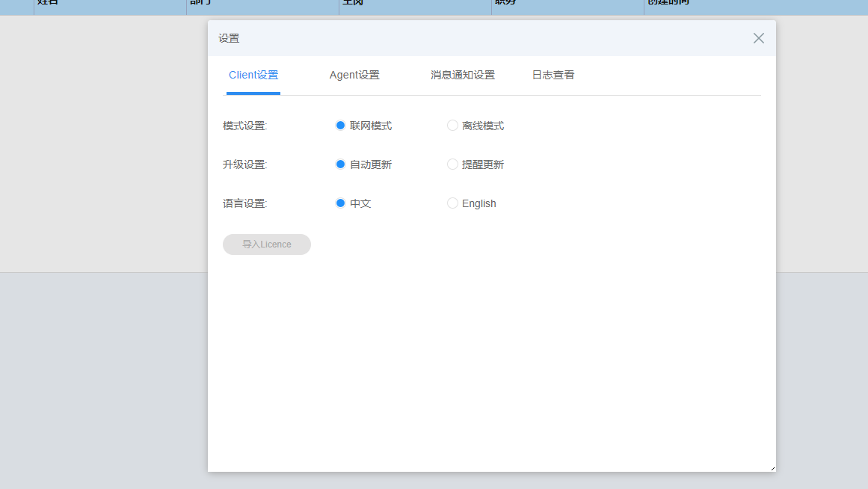Click the 模式设置 label text
The width and height of the screenshot is (868, 489).
[244, 126]
